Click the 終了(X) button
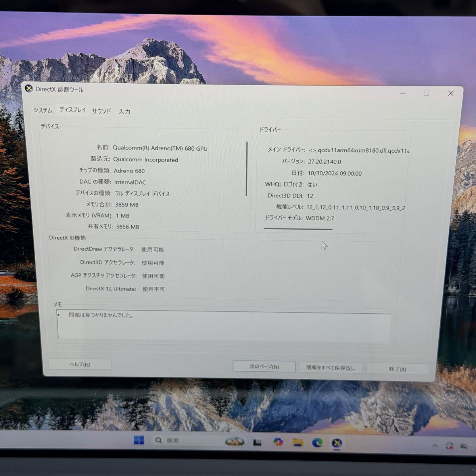Viewport: 476px width, 476px height. tap(397, 369)
